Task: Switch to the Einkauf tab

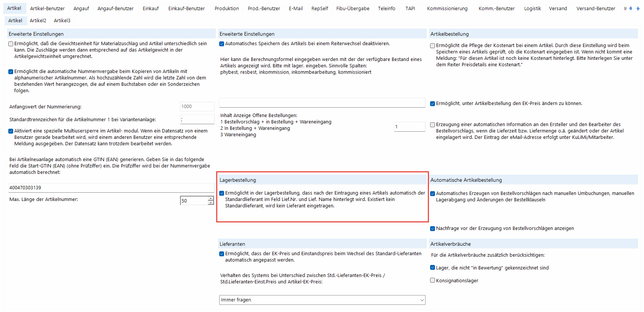Action: click(x=151, y=8)
